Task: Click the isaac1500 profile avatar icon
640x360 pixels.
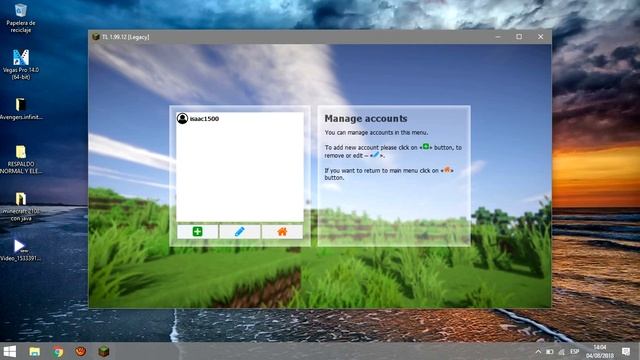Action: [x=182, y=118]
